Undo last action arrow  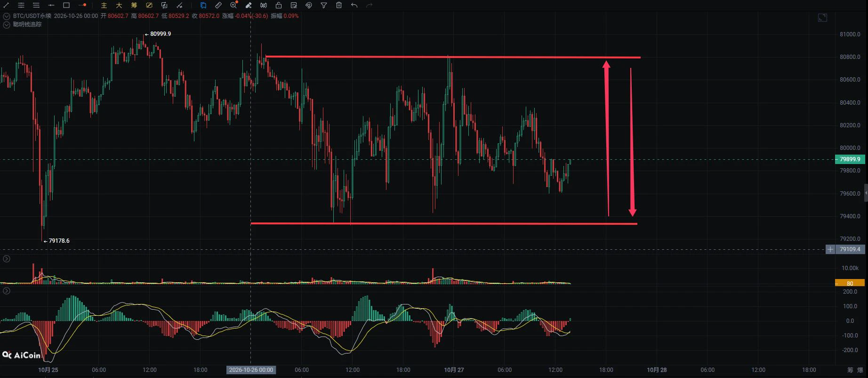354,5
